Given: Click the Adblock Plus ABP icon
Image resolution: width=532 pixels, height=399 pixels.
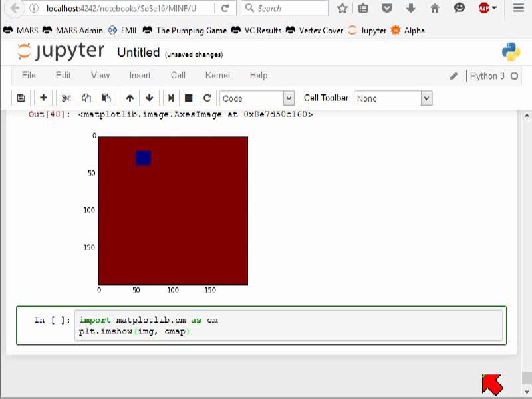Looking at the screenshot, I should click(484, 8).
